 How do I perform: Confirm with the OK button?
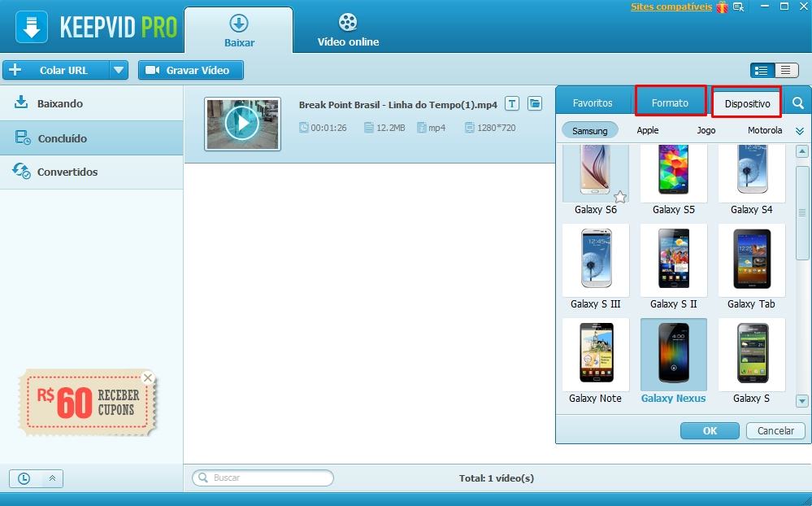pos(710,430)
